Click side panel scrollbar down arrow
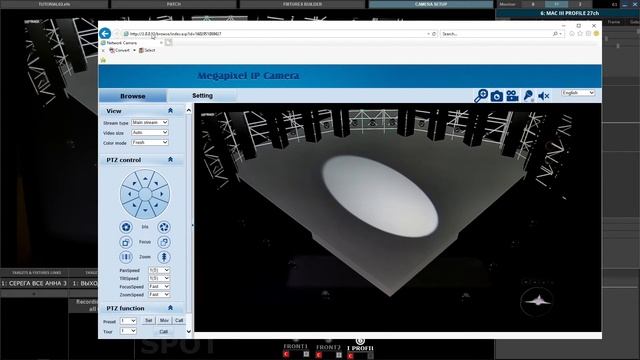Image resolution: width=640 pixels, height=360 pixels. pyautogui.click(x=189, y=331)
